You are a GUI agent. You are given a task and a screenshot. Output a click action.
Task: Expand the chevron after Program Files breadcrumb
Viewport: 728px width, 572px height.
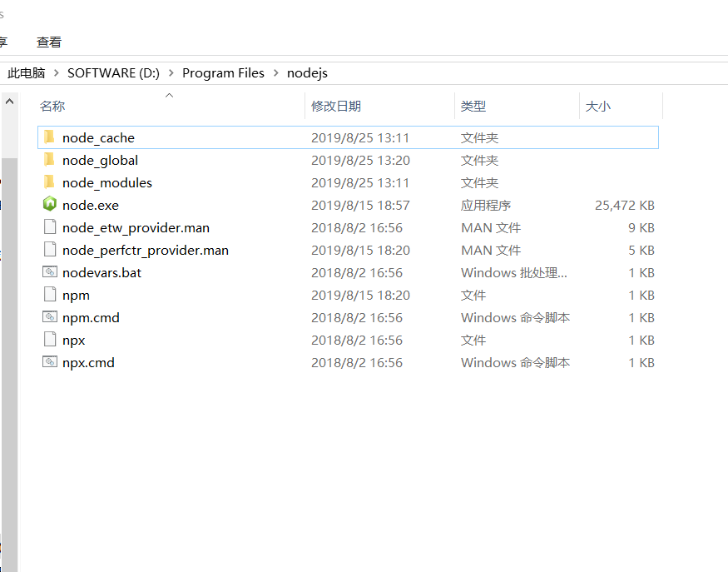tap(275, 73)
